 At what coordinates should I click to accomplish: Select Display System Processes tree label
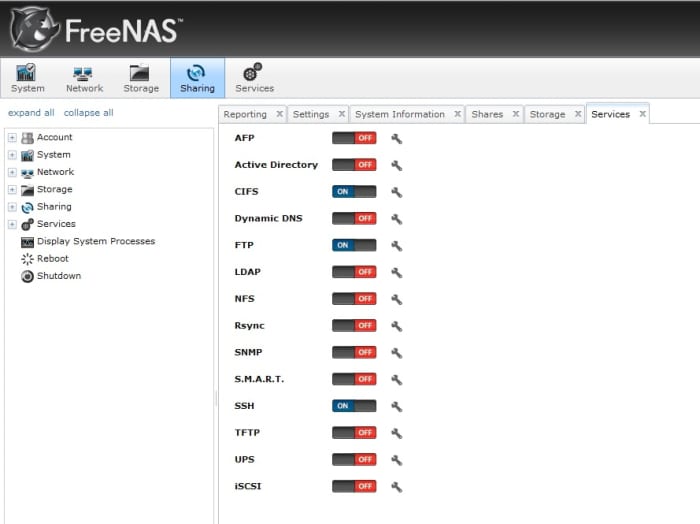click(x=96, y=241)
